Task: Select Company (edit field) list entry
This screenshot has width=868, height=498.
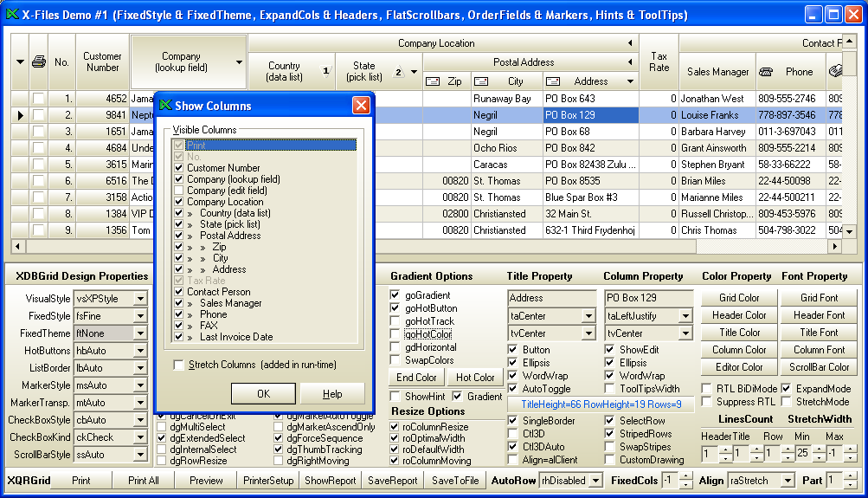Action: click(227, 191)
